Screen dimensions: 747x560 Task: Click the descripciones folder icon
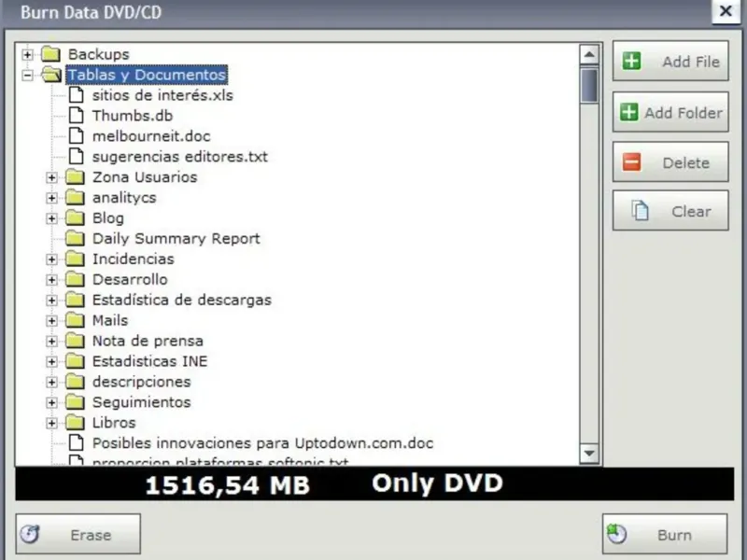click(x=75, y=382)
